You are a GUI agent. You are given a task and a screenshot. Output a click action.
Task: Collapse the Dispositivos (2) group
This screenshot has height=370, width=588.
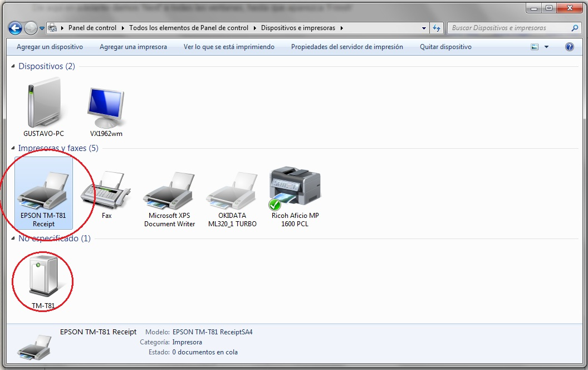pos(13,66)
